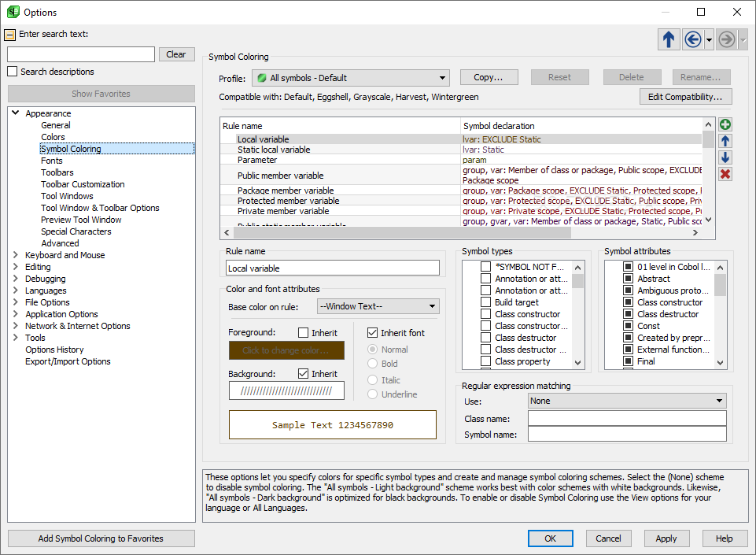This screenshot has width=756, height=555.
Task: Select the Underline font radio button
Action: tap(372, 394)
